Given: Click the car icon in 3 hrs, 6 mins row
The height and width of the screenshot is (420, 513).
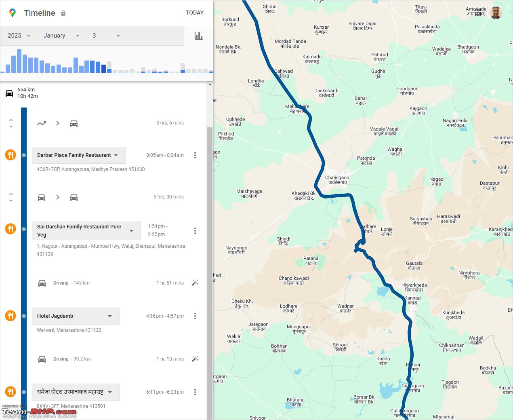Looking at the screenshot, I should tap(74, 123).
